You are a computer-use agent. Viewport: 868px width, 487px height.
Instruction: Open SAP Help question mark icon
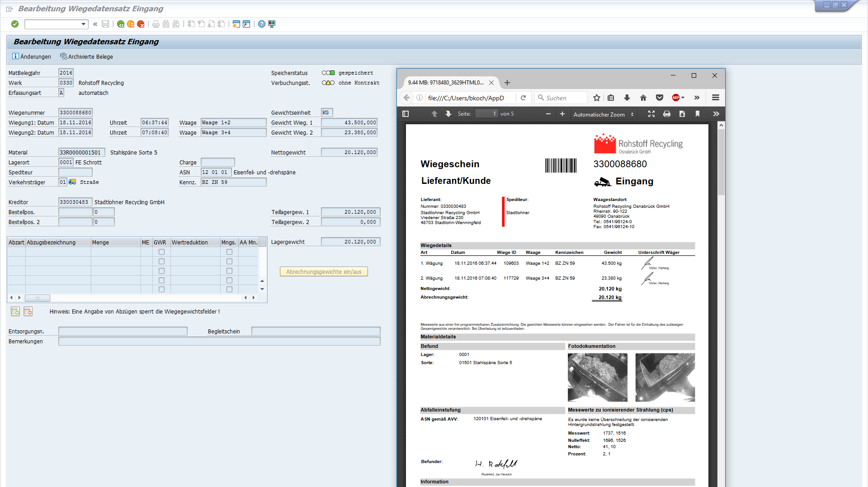[262, 24]
